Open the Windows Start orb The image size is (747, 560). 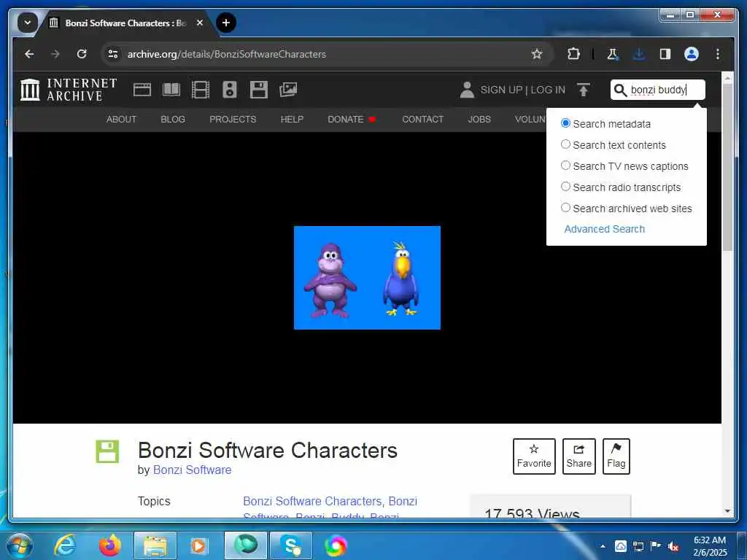pyautogui.click(x=20, y=545)
